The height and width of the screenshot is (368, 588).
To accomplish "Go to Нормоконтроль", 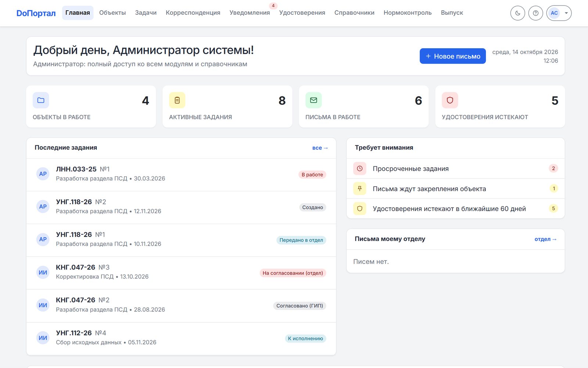I will coord(408,13).
